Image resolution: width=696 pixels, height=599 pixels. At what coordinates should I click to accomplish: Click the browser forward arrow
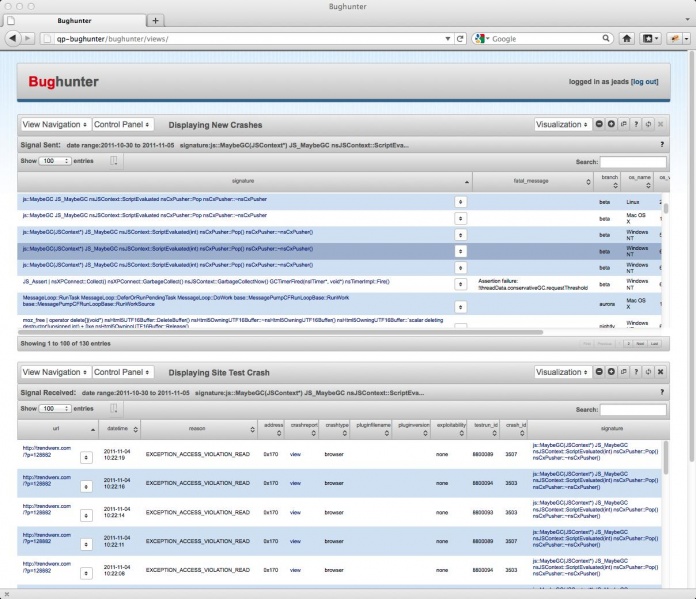pos(28,39)
